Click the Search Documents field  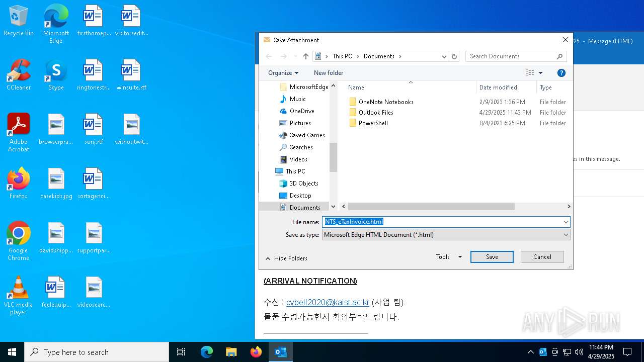click(516, 56)
